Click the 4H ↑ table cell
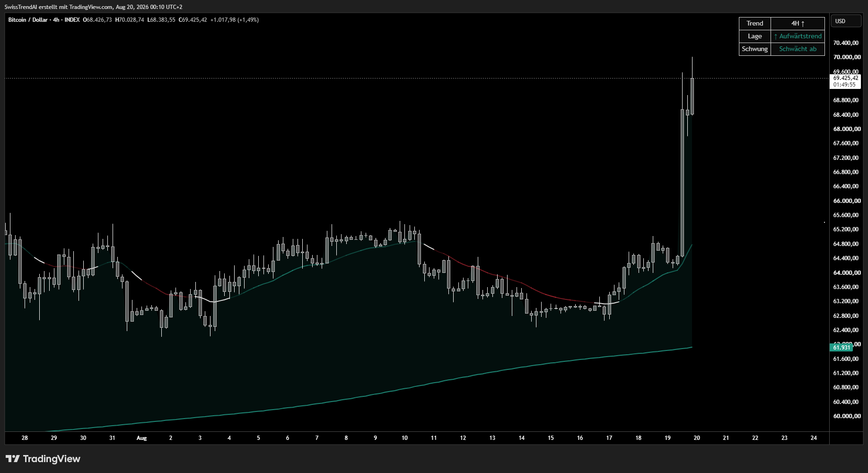Screen dimensions: 868x473 (x=798, y=24)
